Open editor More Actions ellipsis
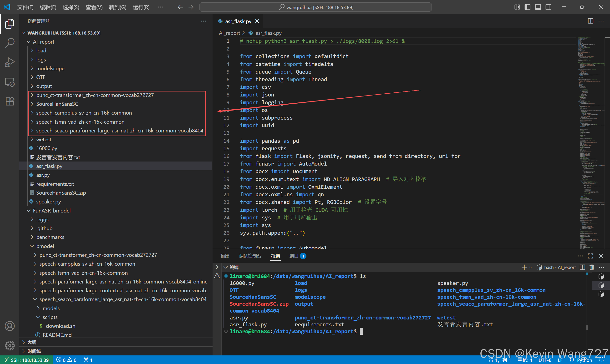Image resolution: width=610 pixels, height=364 pixels. click(x=601, y=21)
